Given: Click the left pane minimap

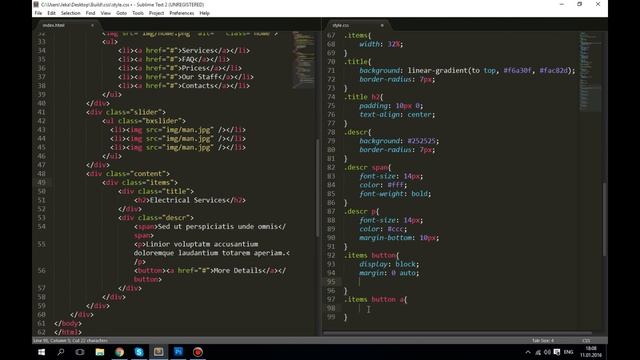Looking at the screenshot, I should click(304, 60).
